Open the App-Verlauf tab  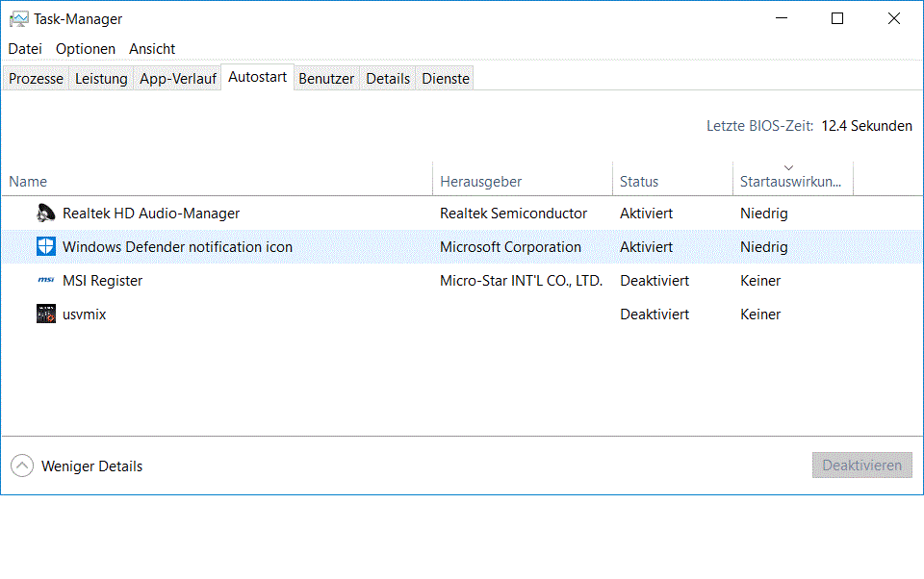click(178, 79)
